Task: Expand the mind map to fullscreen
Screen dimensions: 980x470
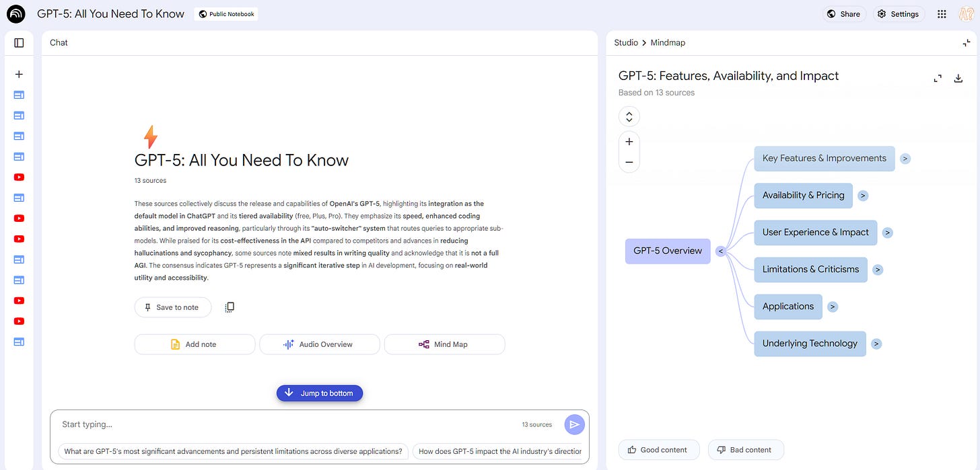Action: (938, 79)
